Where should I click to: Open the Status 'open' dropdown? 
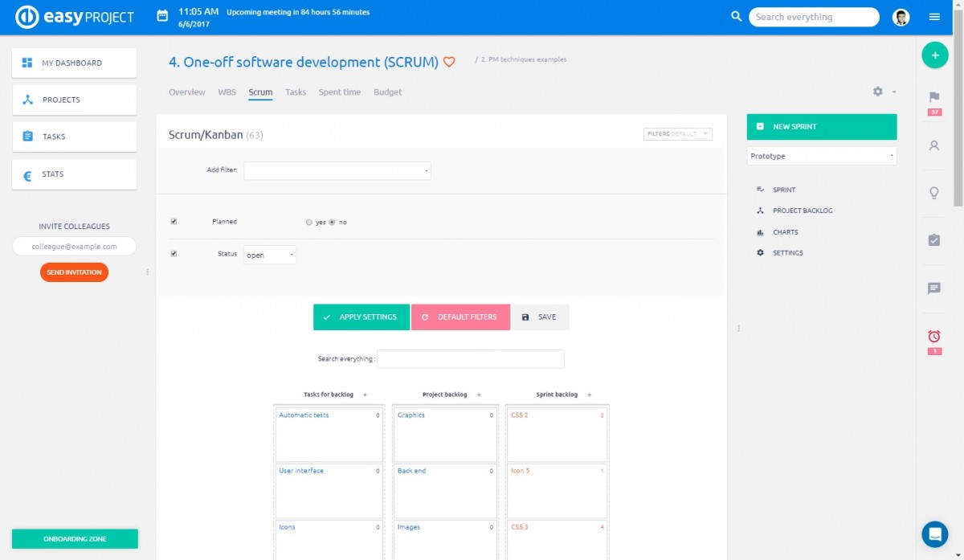tap(270, 255)
